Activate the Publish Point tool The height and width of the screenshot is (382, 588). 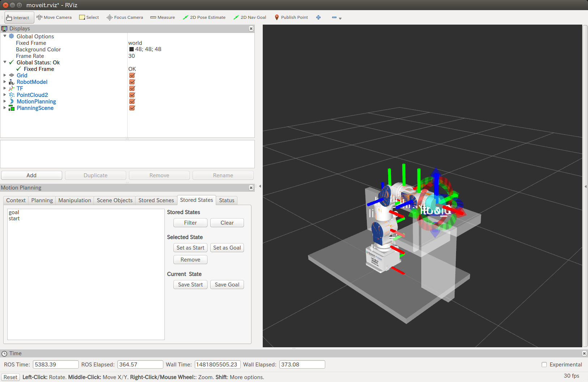pyautogui.click(x=291, y=17)
